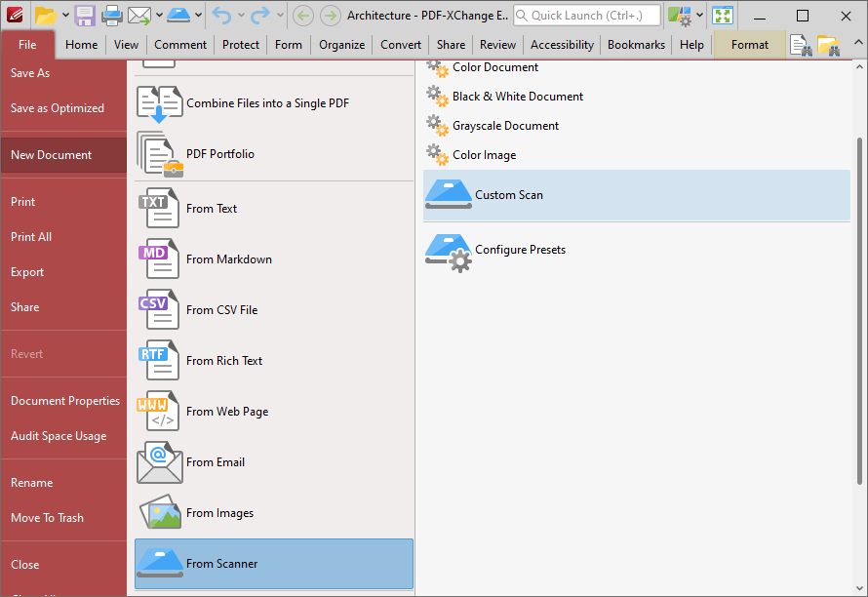Click the Quick Launch search field
This screenshot has height=597, width=868.
tap(585, 15)
